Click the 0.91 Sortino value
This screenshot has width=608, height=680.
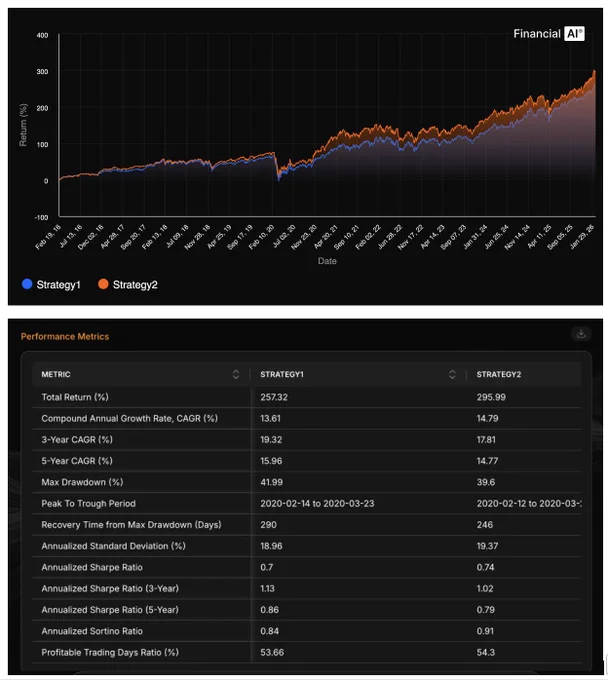coord(485,631)
